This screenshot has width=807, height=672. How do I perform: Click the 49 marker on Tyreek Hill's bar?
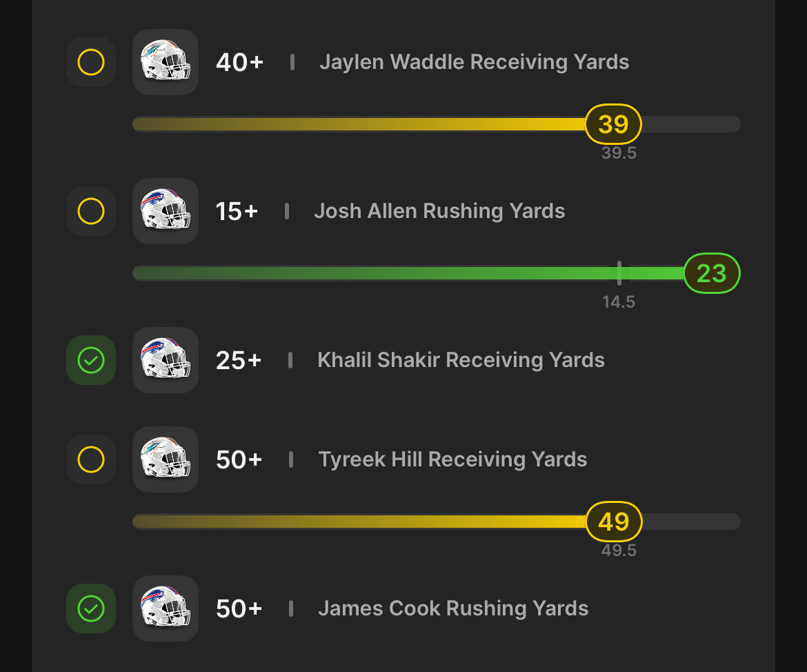click(x=614, y=521)
